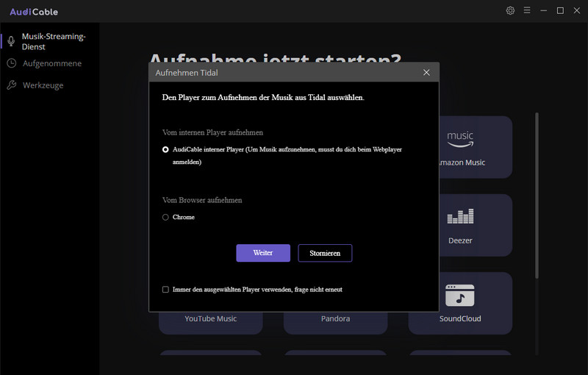Click the clock icon next to Aufgenommene
The image size is (588, 375).
click(x=12, y=63)
